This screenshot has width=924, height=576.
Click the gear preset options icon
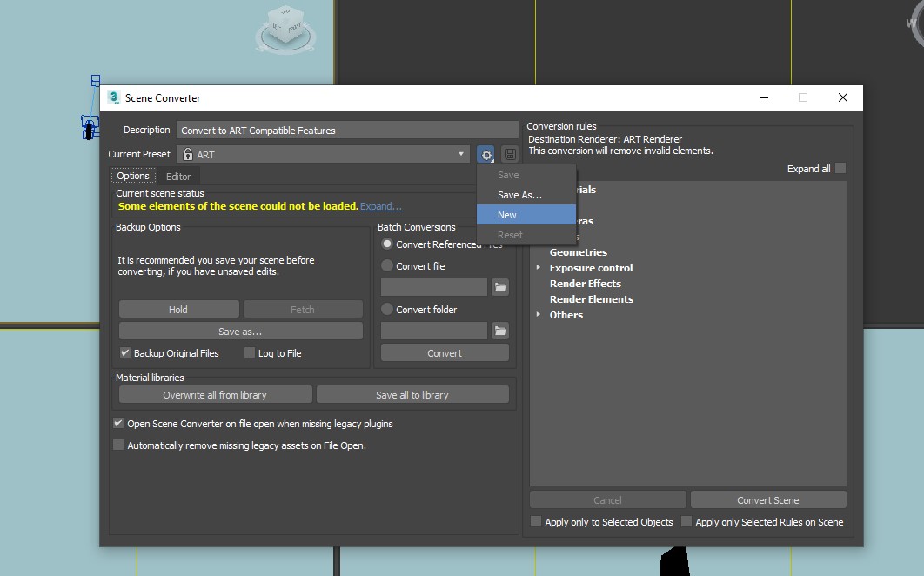486,155
